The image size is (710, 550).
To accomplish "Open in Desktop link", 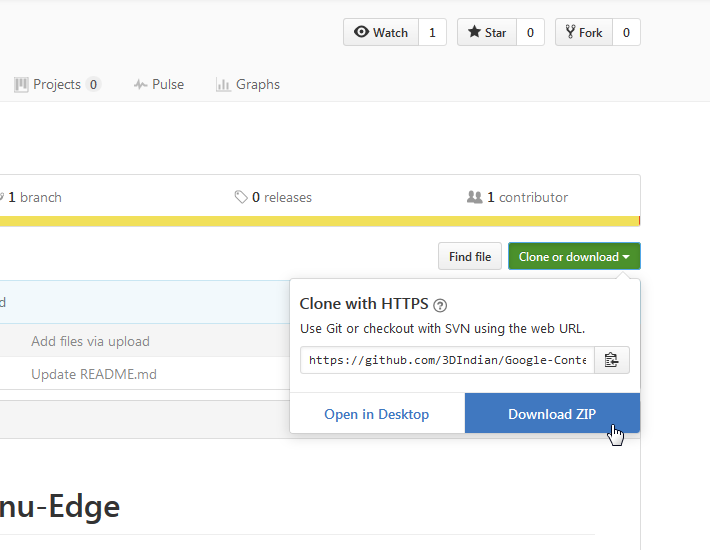I will tap(376, 414).
